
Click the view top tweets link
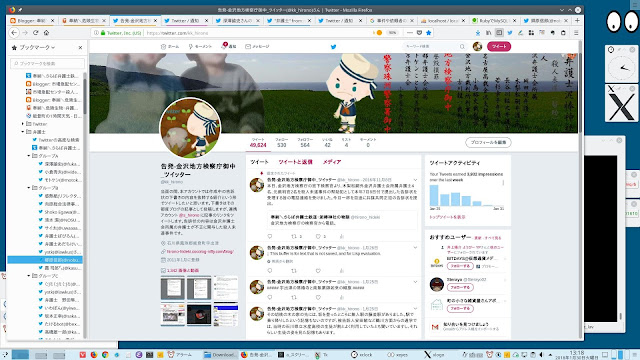coord(447,217)
